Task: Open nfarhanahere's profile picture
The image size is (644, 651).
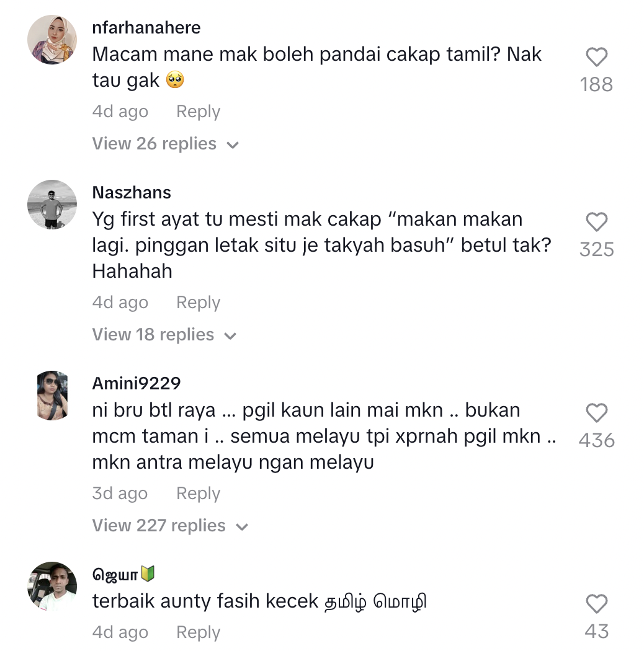Action: 52,40
